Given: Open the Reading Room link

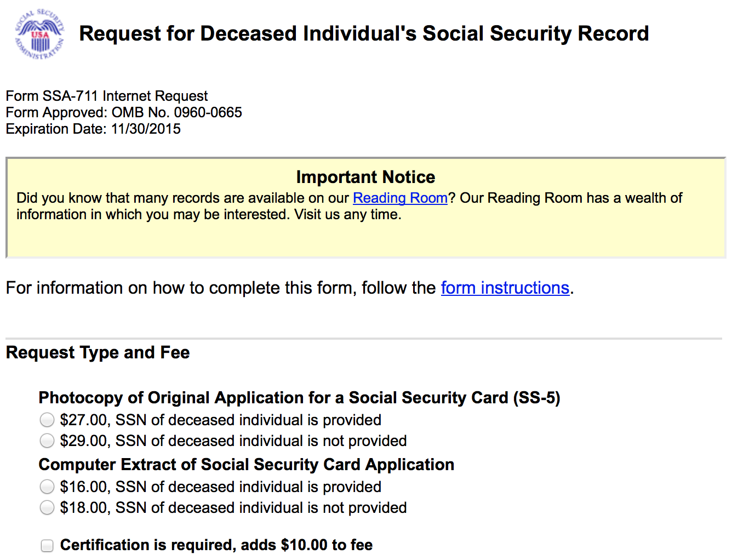Looking at the screenshot, I should (x=399, y=198).
